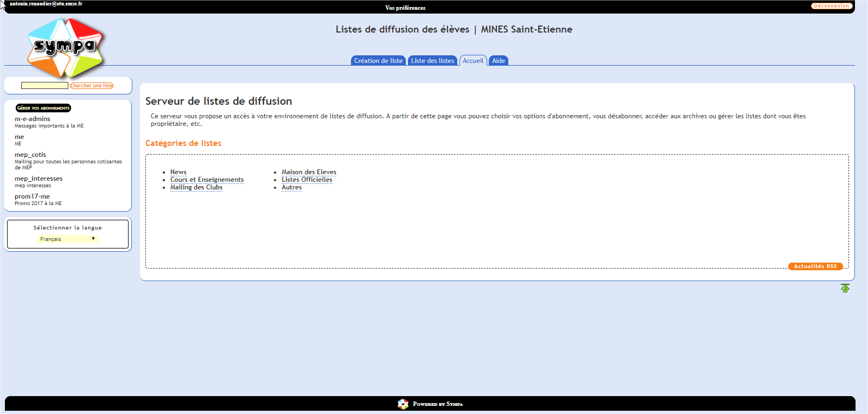
Task: Open the prom17-me mailing list
Action: tap(32, 196)
